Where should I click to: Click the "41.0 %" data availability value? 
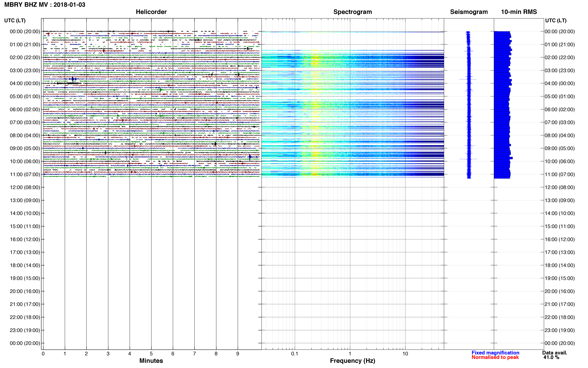(x=552, y=357)
